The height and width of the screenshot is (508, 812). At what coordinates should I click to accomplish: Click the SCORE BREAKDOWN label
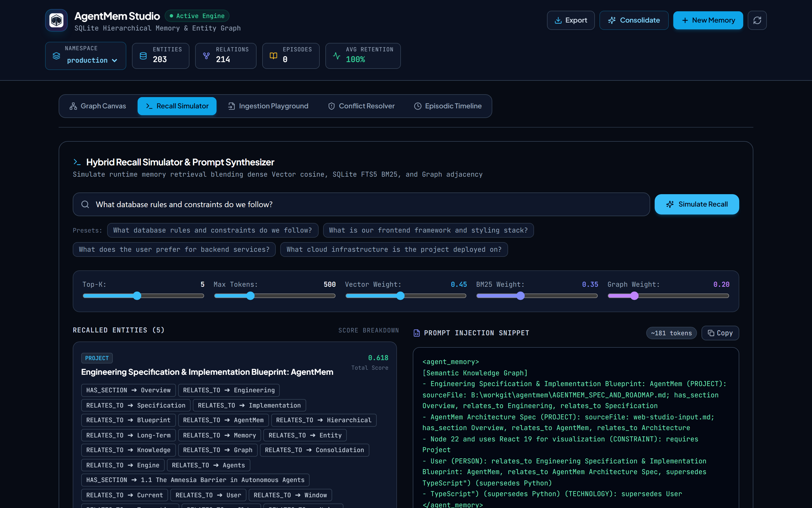coord(369,330)
